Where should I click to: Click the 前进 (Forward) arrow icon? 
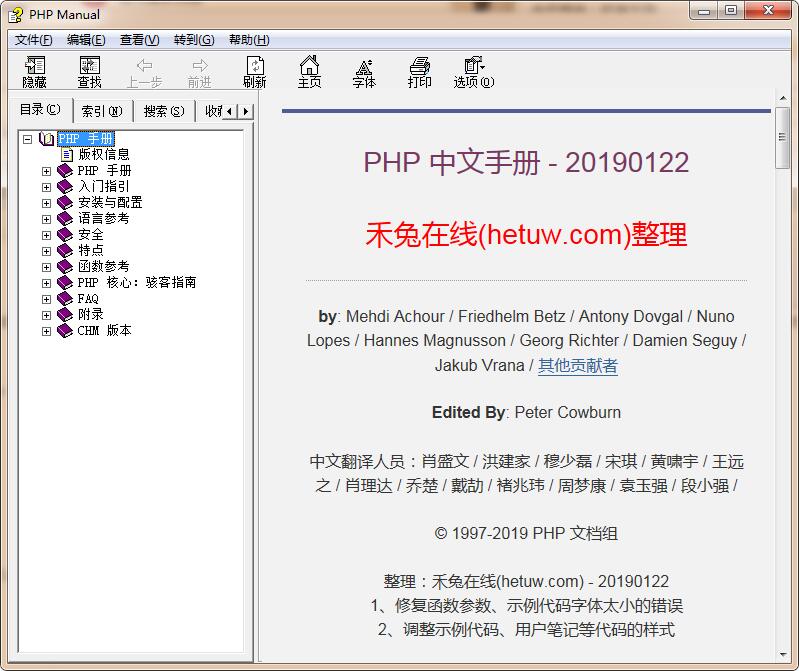click(200, 65)
